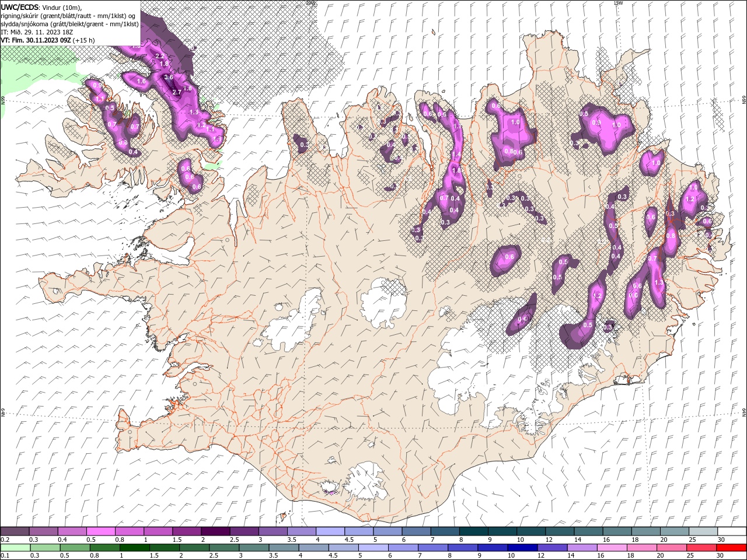Select the grey-purple 0.2–0.3 snow scale swatch

[15, 531]
